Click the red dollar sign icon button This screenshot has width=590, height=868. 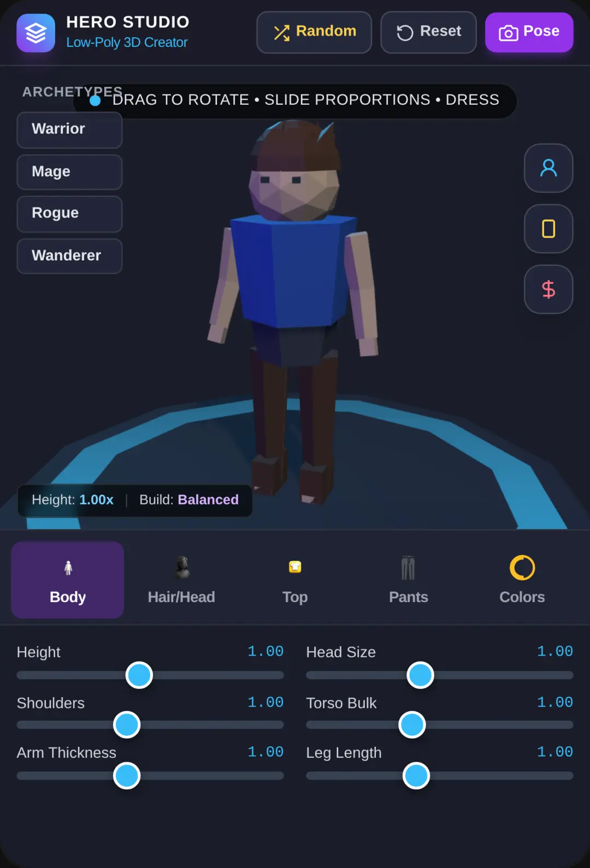point(548,289)
